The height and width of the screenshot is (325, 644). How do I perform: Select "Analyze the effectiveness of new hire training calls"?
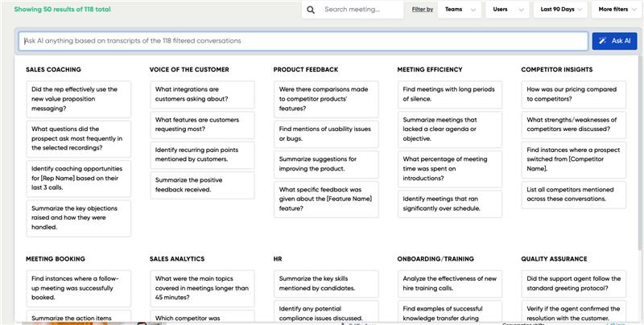[450, 283]
